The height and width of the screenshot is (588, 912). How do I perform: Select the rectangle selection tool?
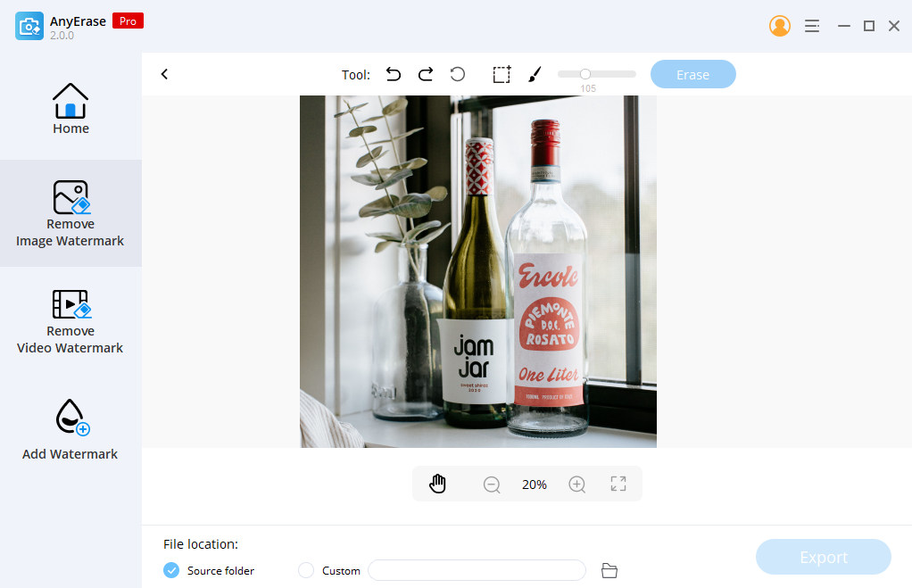coord(502,74)
